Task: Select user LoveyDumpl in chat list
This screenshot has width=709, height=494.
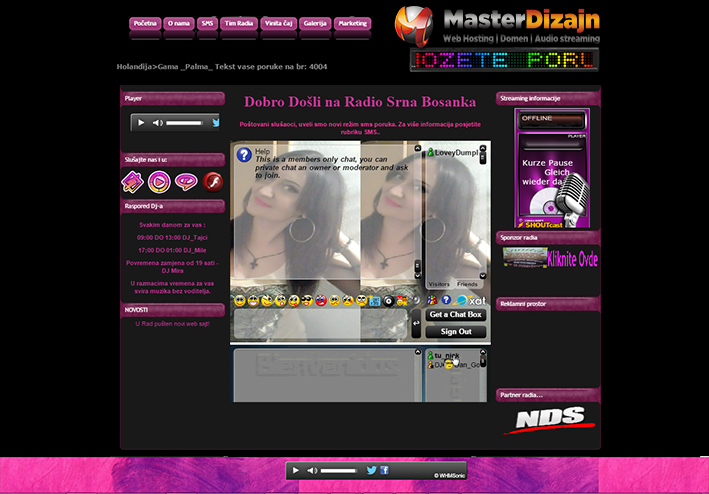Action: (453, 153)
